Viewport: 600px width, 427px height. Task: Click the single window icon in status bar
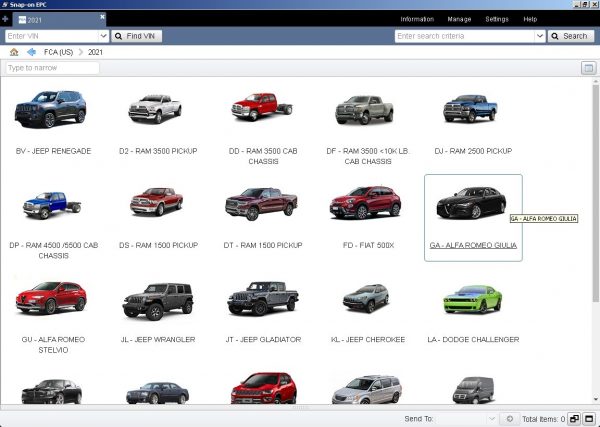[589, 419]
